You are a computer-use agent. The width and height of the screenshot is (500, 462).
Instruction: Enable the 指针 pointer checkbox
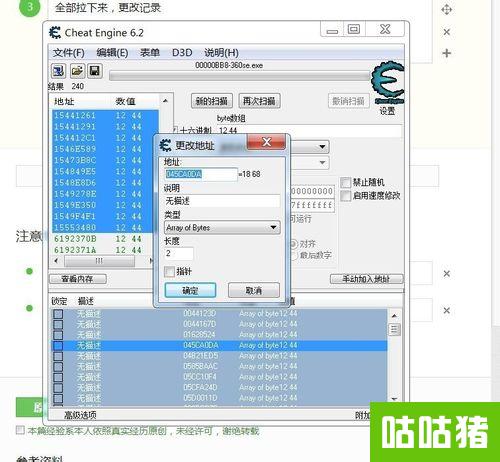click(169, 271)
